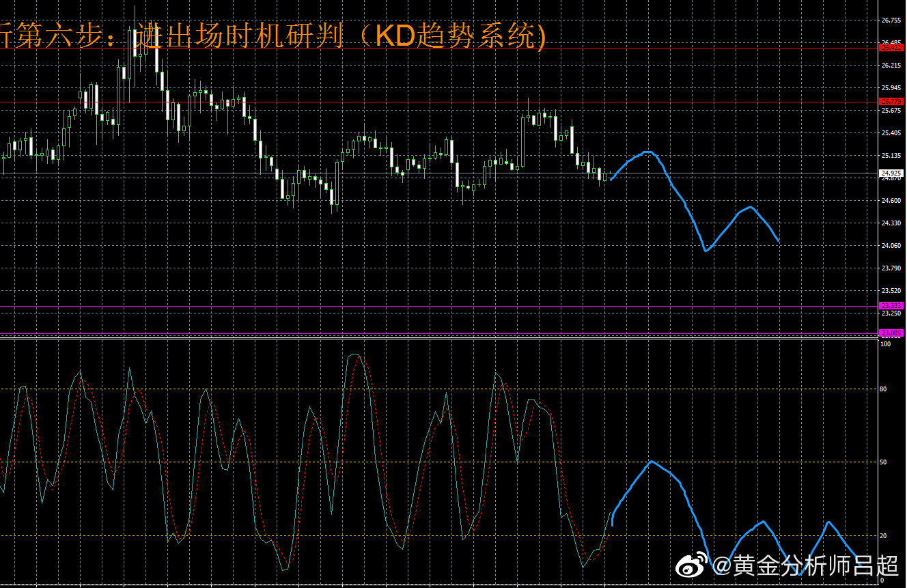Click first peak of blue price projection
The image size is (907, 588).
(647, 152)
